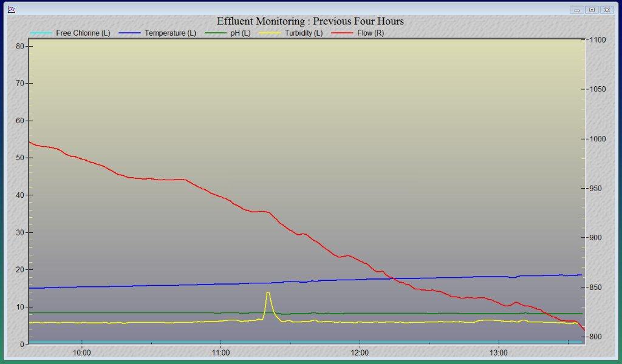622x364 pixels.
Task: Click the 60 value on left axis
Action: (x=20, y=120)
